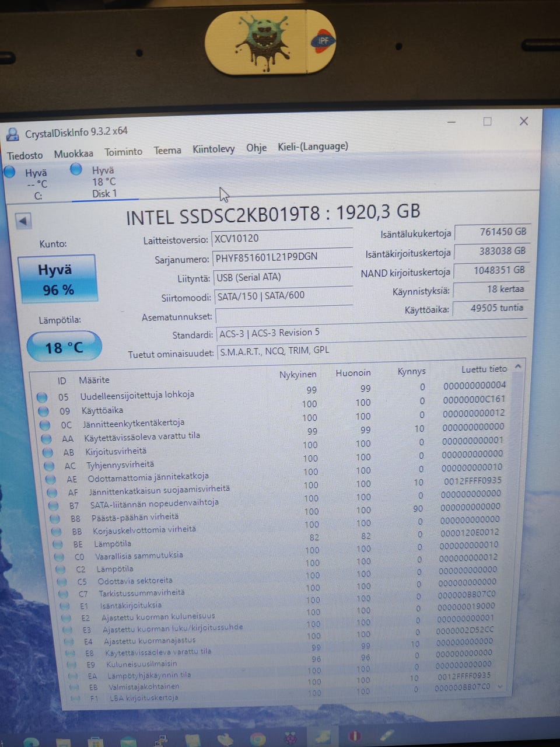Click the Isäntälukukertoja value 761450 GB
Screen dimensions: 560x747
click(492, 232)
